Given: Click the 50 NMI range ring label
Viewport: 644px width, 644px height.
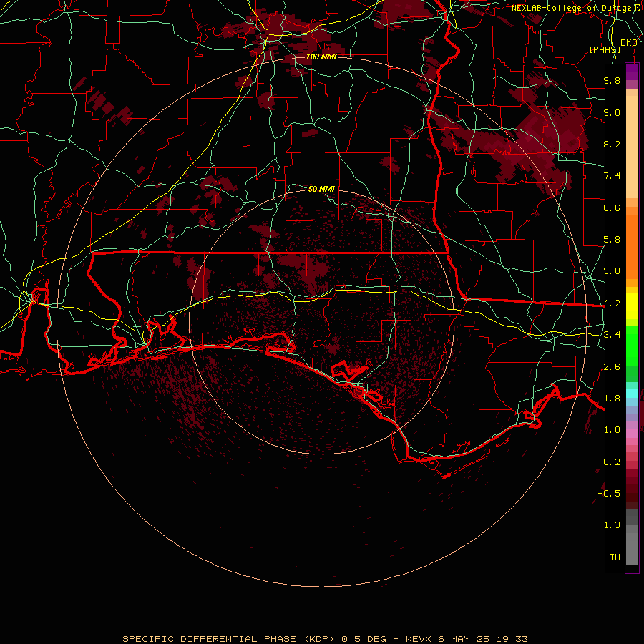Looking at the screenshot, I should pos(321,189).
